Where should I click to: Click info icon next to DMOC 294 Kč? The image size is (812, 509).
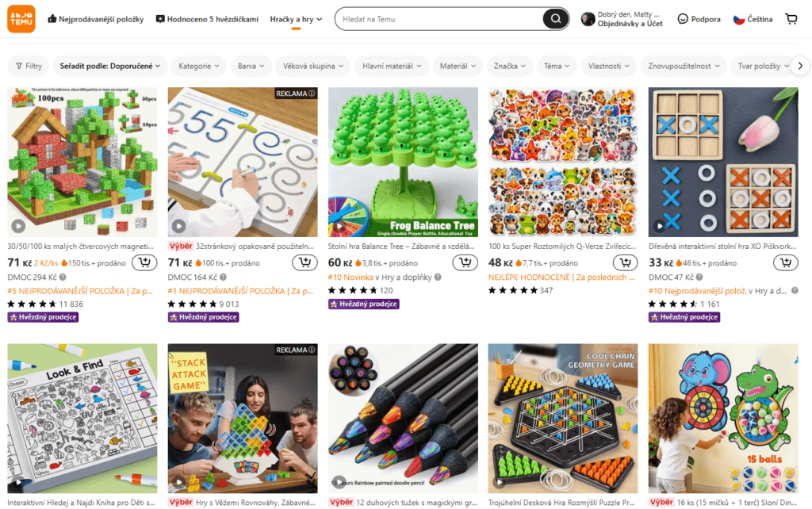pyautogui.click(x=63, y=277)
